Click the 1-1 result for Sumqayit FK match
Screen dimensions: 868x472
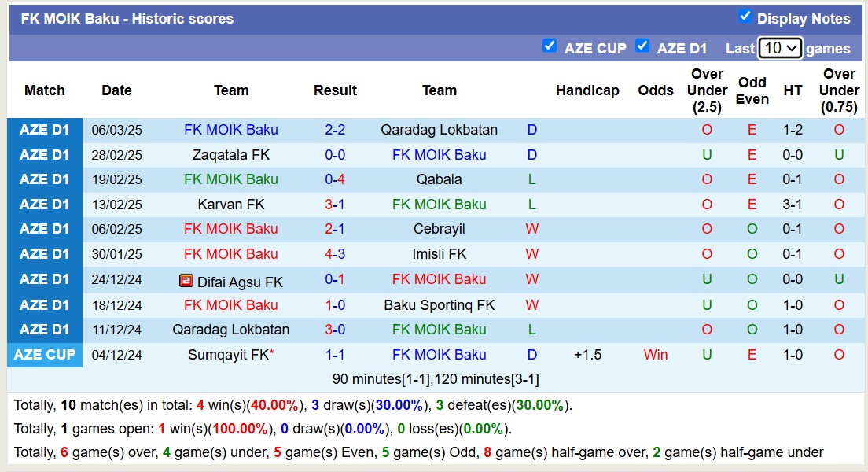(x=335, y=355)
